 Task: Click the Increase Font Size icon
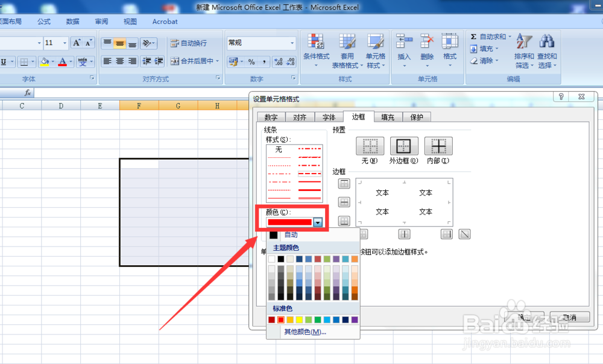77,43
